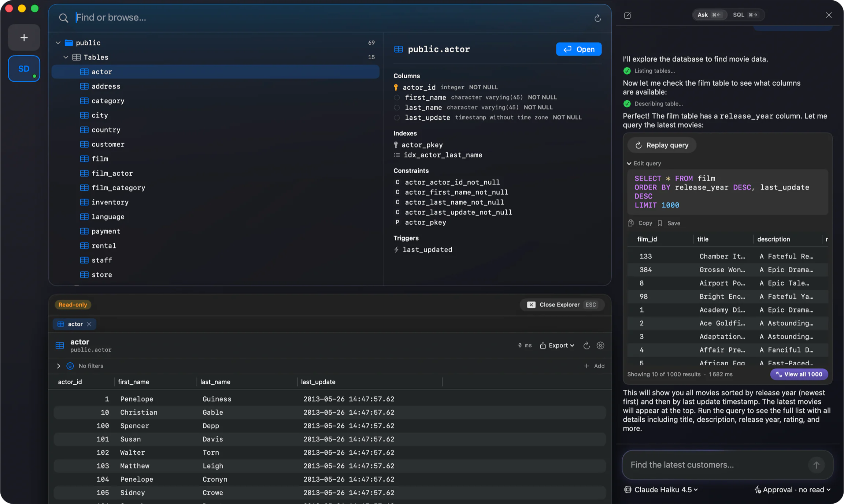Open the Export dropdown
This screenshot has height=504, width=844.
557,345
